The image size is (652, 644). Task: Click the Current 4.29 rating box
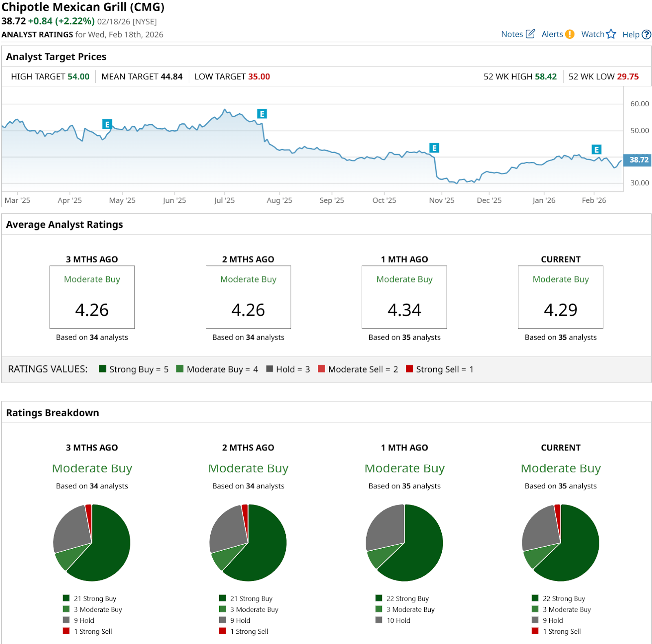tap(560, 297)
